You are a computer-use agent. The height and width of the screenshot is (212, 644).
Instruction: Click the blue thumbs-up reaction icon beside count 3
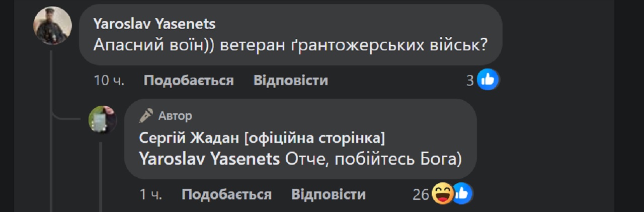click(x=487, y=80)
